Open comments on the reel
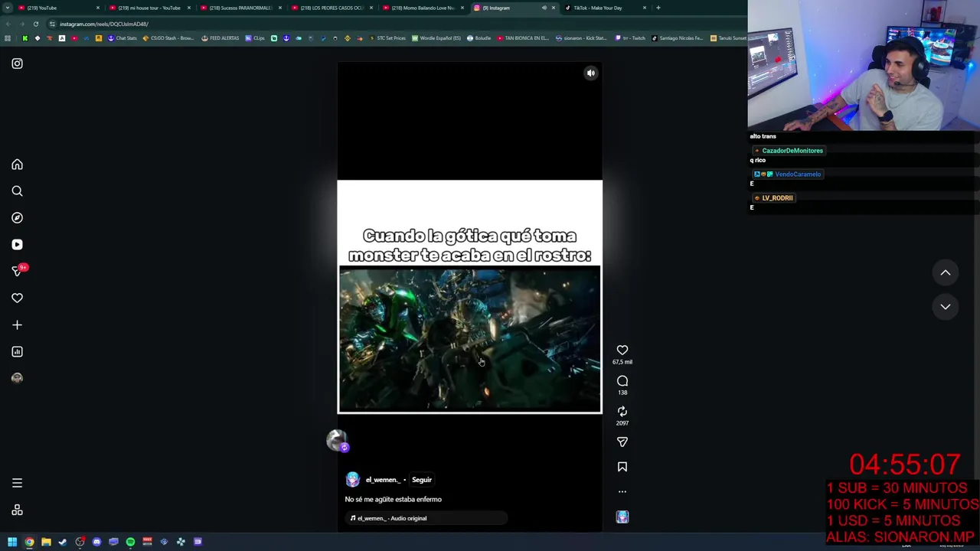This screenshot has height=551, width=980. [x=622, y=381]
